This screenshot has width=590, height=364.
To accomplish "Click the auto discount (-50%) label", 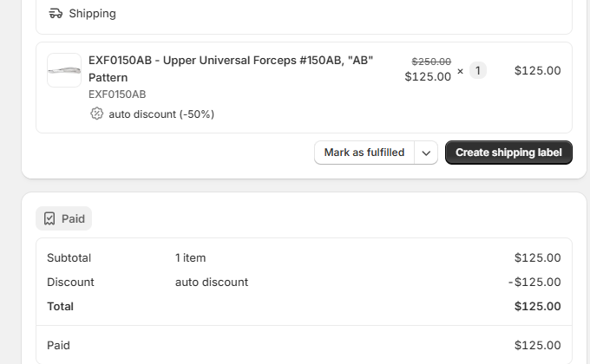I will [161, 114].
